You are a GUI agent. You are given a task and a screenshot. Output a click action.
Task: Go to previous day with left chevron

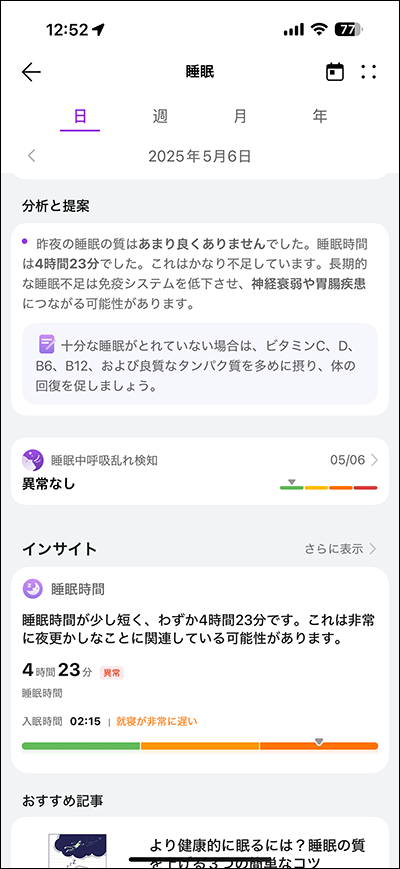tap(32, 156)
